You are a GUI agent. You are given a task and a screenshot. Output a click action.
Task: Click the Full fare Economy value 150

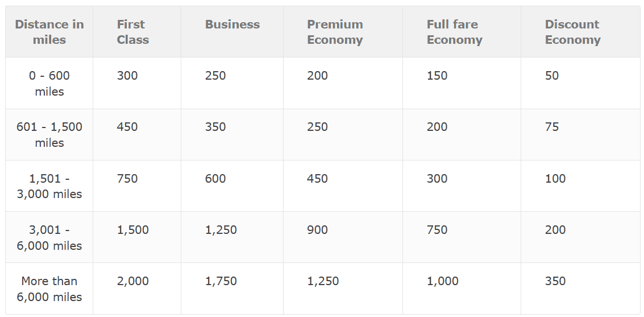437,76
